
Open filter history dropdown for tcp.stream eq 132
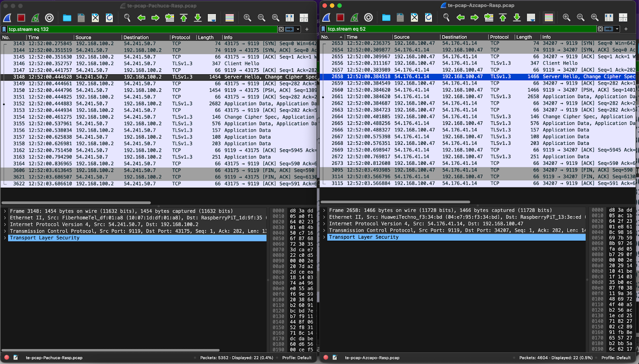(x=298, y=29)
